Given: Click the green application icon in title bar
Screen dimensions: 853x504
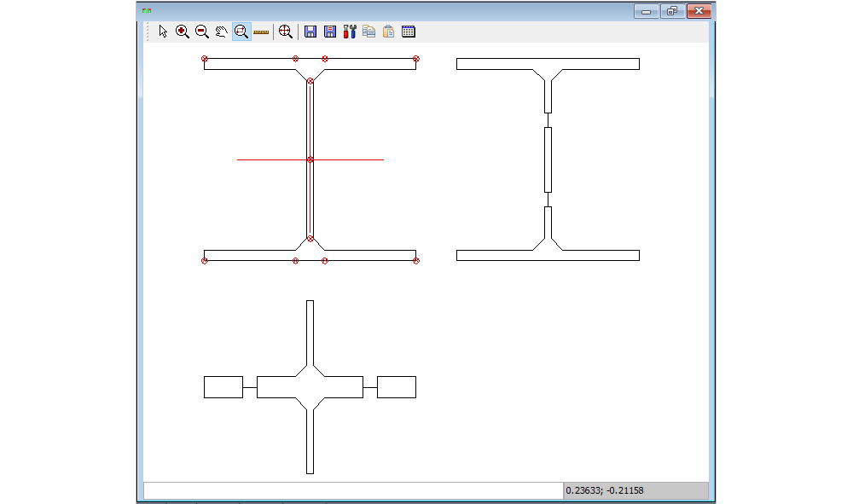Looking at the screenshot, I should 147,10.
